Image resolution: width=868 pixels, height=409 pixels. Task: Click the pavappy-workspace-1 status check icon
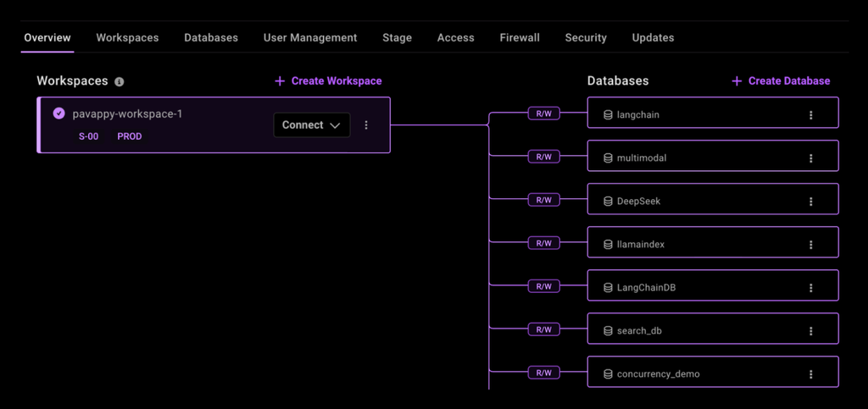58,113
